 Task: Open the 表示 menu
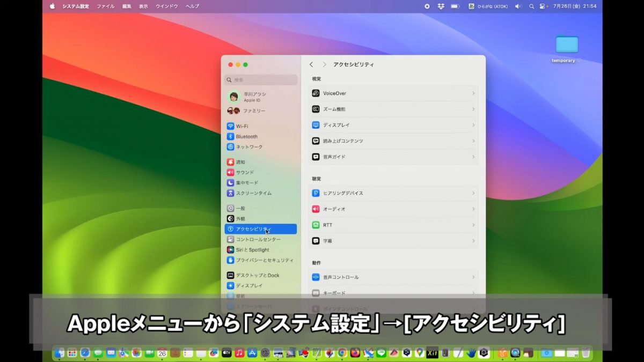pos(143,6)
